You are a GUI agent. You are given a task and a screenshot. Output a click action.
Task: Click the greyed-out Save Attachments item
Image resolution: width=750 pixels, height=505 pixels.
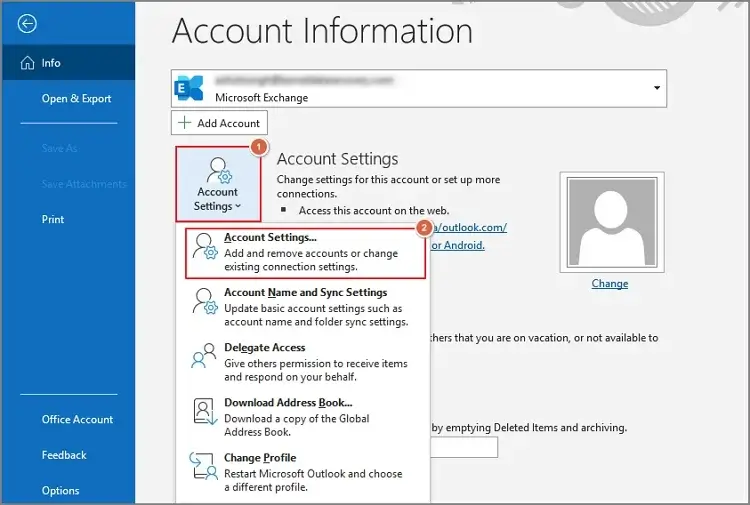84,184
